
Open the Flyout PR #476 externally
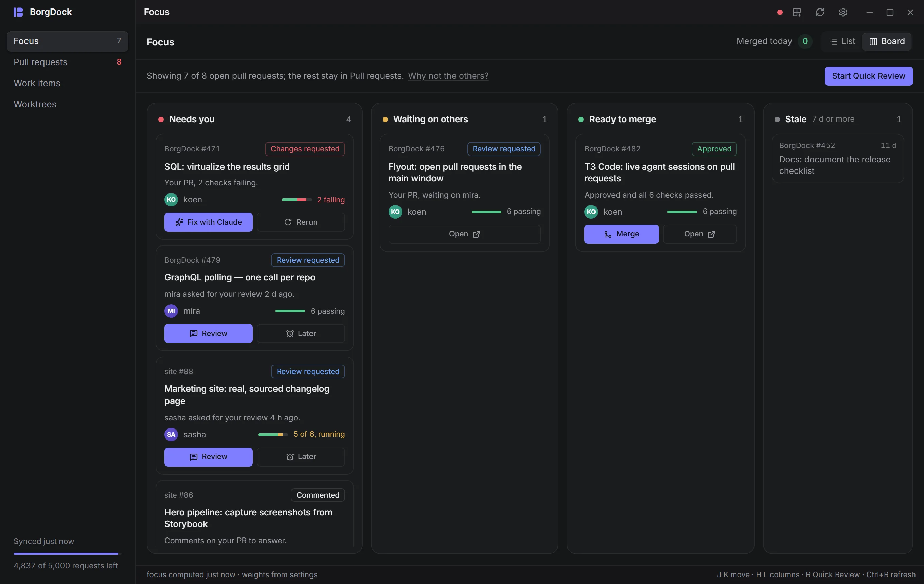(x=464, y=234)
